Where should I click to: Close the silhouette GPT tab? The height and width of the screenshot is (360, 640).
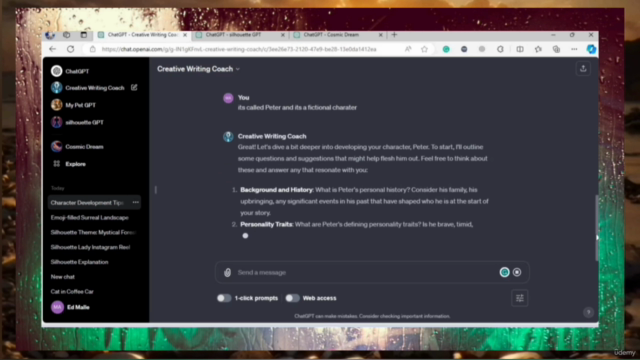tap(282, 35)
